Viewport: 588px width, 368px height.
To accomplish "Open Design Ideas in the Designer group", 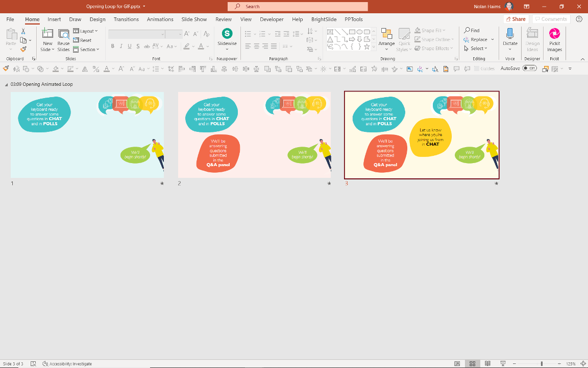I will [x=532, y=38].
